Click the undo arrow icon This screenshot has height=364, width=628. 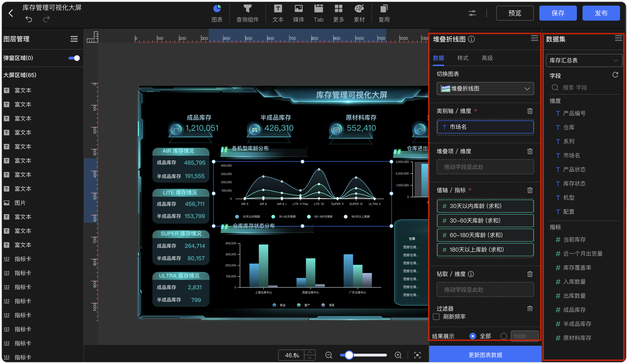coord(29,19)
